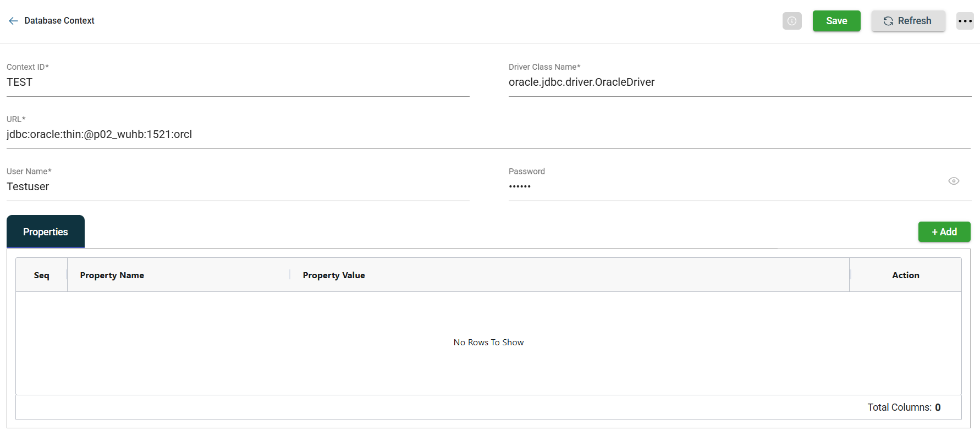This screenshot has height=436, width=980.
Task: Click the Refresh button
Action: point(908,21)
